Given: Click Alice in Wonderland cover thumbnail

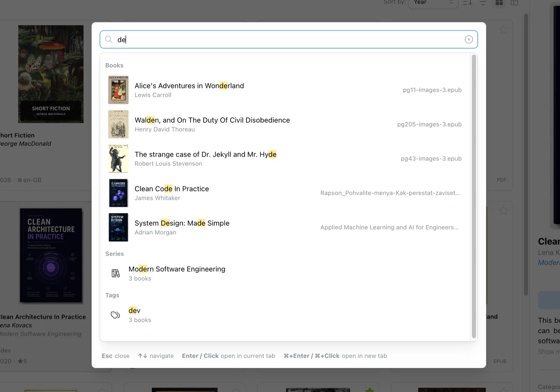Looking at the screenshot, I should pos(118,90).
